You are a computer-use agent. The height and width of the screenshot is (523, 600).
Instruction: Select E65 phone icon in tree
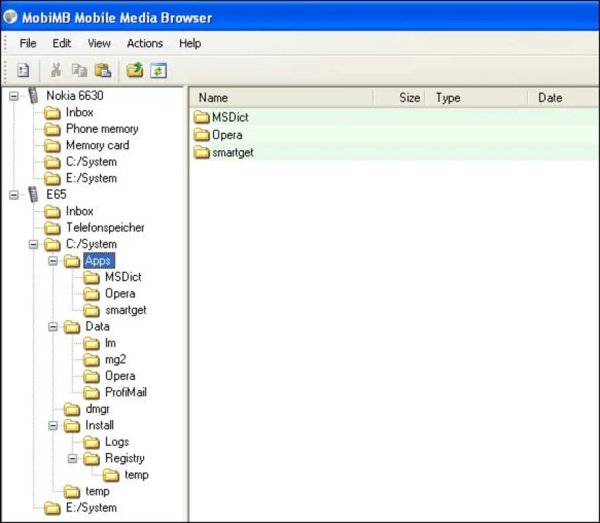tap(34, 194)
